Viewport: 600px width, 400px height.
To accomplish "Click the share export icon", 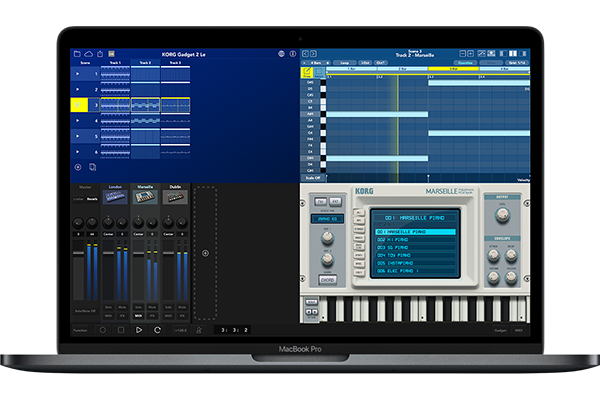I will [99, 53].
